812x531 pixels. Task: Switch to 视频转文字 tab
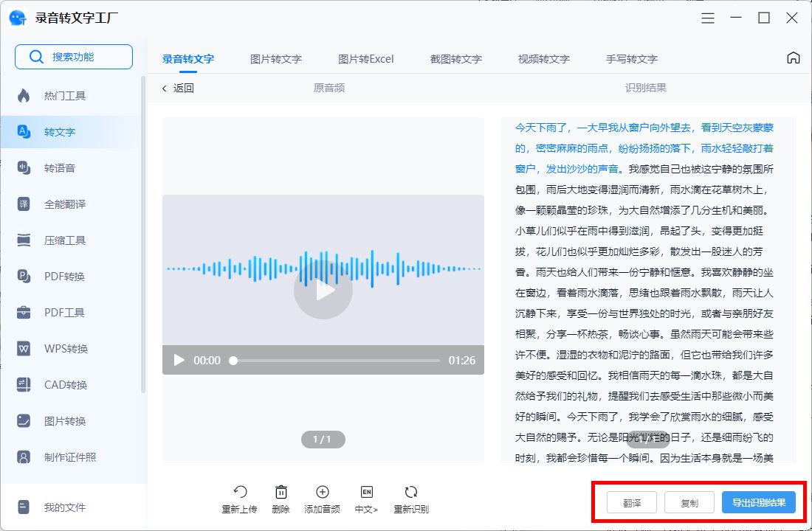(x=544, y=58)
